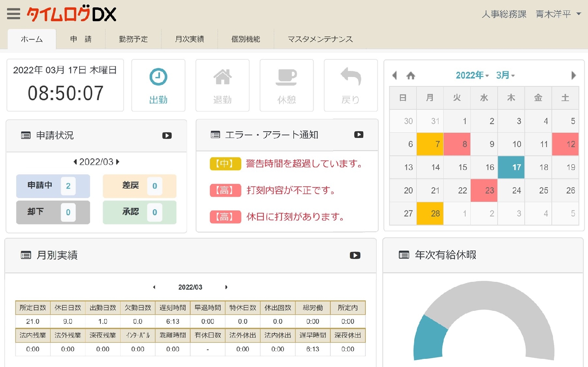
Task: Click the 申請中 status card
Action: [53, 186]
